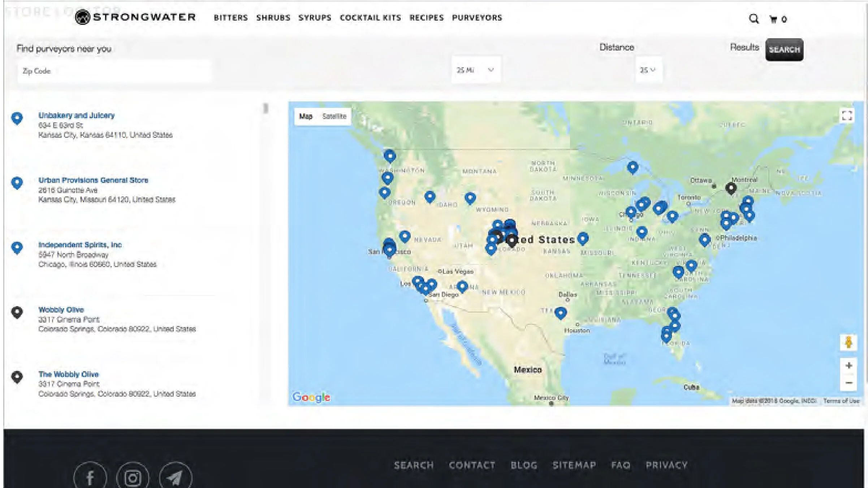Screen dimensions: 868x488
Task: Expand the 25 Mi distance dropdown
Action: pos(475,70)
